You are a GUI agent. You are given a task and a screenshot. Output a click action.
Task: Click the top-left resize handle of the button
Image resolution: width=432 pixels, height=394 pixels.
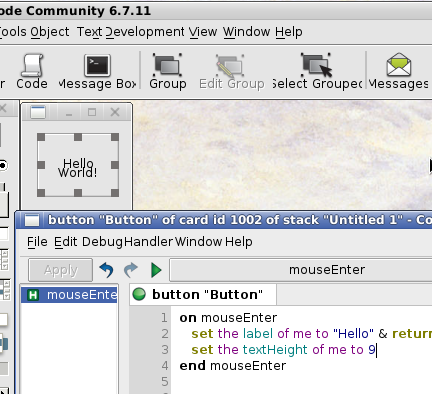[x=41, y=137]
